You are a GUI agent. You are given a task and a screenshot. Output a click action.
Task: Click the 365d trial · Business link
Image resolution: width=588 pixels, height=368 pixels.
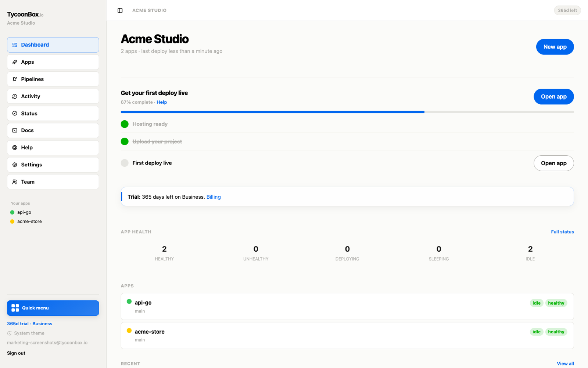click(30, 324)
